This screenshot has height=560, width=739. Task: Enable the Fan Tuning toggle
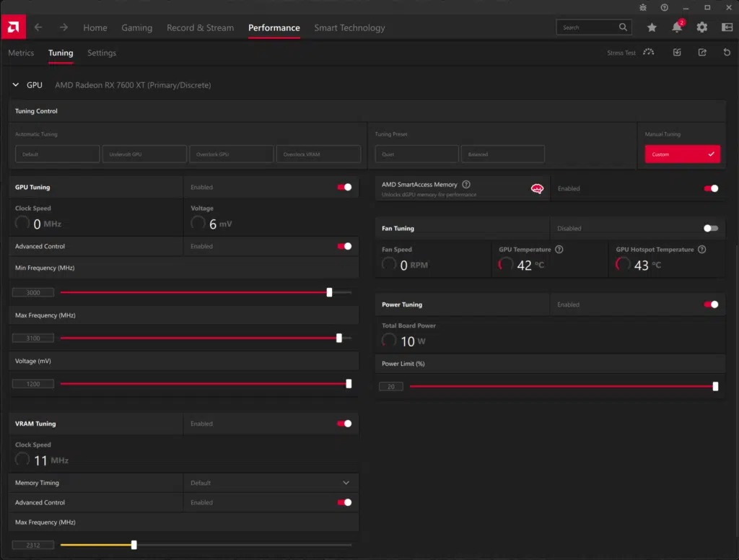pyautogui.click(x=711, y=228)
